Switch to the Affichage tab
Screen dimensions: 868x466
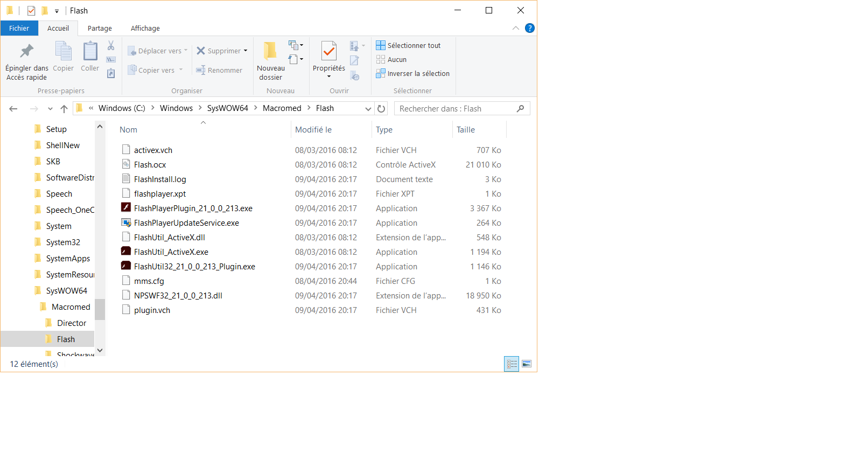pyautogui.click(x=145, y=28)
